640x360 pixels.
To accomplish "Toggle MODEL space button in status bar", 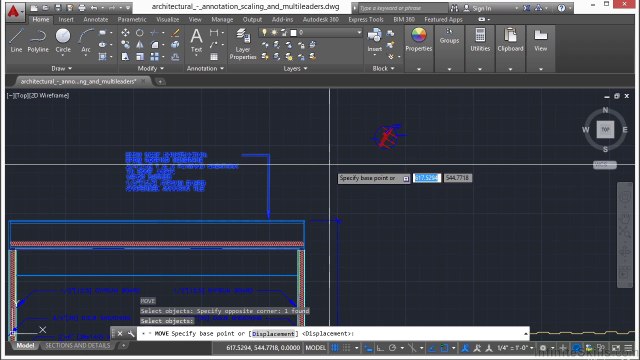I will point(316,348).
